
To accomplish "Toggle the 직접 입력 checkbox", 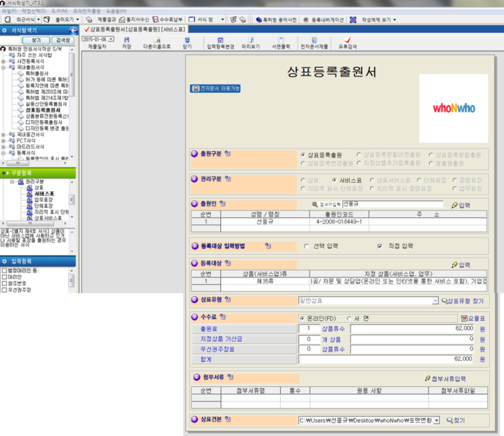I will click(379, 245).
